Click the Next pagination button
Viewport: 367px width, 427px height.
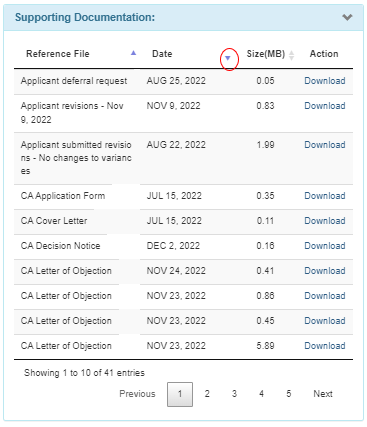coord(323,394)
